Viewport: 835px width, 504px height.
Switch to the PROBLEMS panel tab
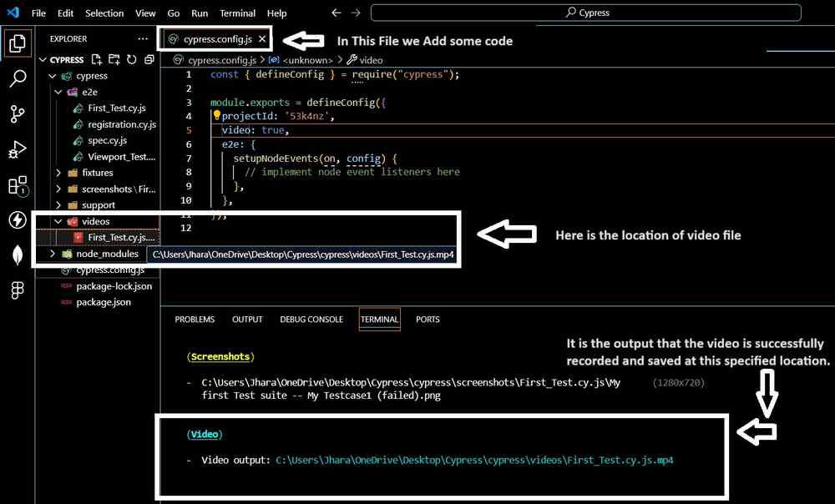click(x=195, y=320)
